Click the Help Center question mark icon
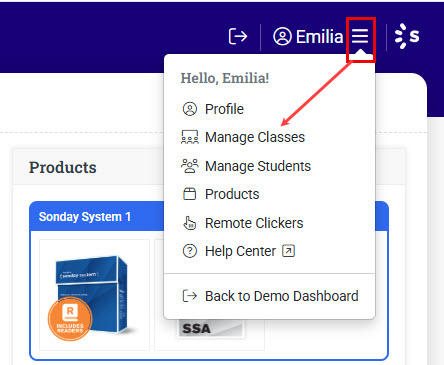This screenshot has height=365, width=444. point(190,251)
